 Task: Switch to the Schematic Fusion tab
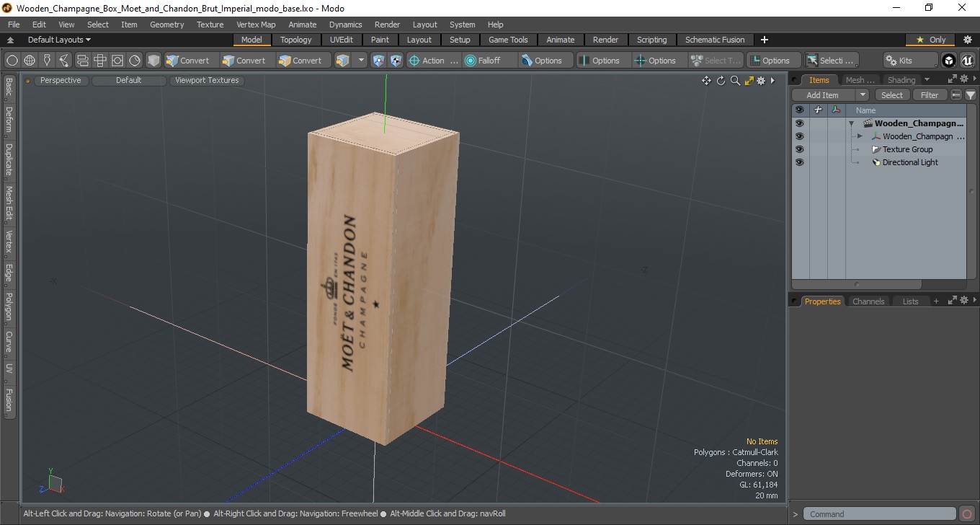(715, 40)
